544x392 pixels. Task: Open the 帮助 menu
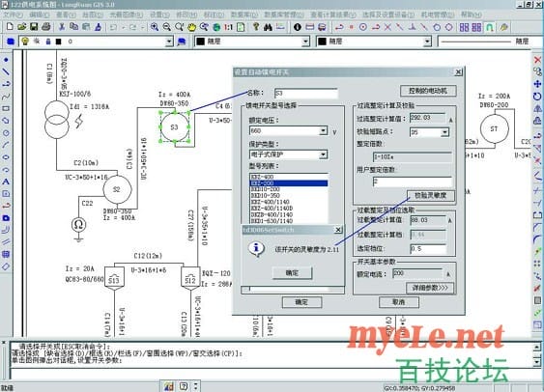click(472, 14)
